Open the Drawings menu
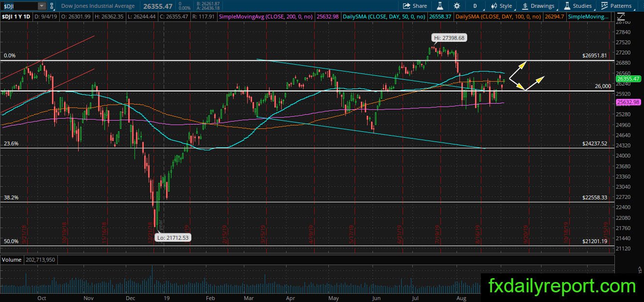This screenshot has width=644, height=302. (538, 6)
